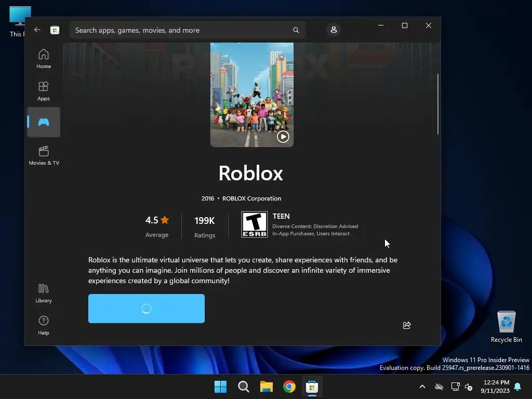Viewport: 532px width, 399px height.
Task: Open the Windows Start menu
Action: point(220,387)
